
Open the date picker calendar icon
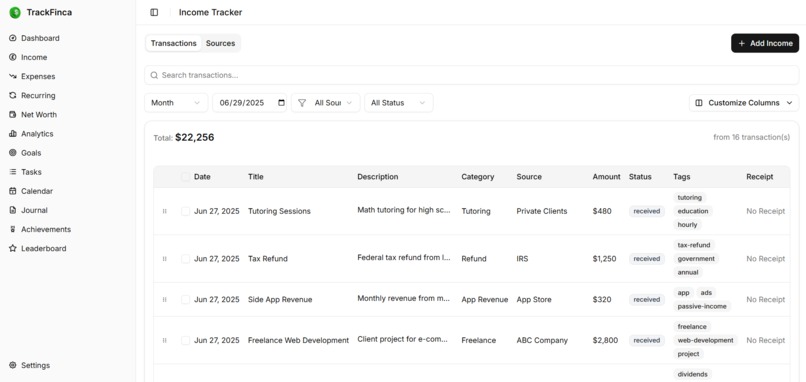click(x=281, y=102)
